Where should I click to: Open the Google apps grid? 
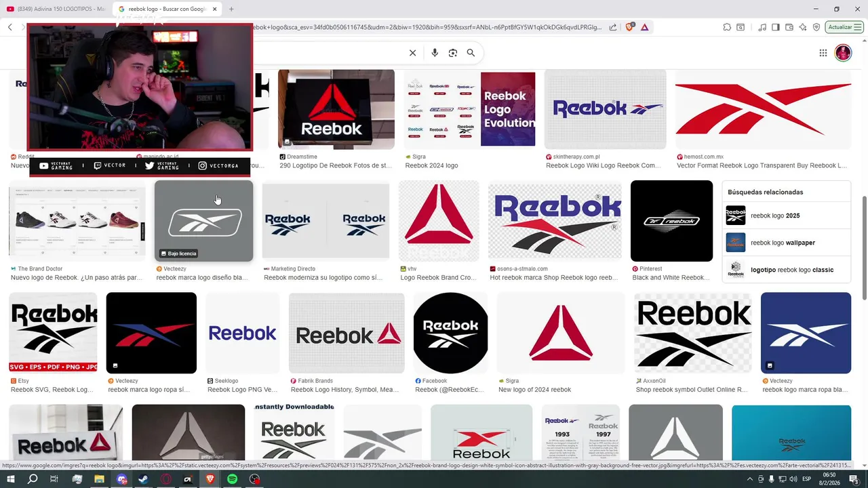pyautogui.click(x=823, y=53)
